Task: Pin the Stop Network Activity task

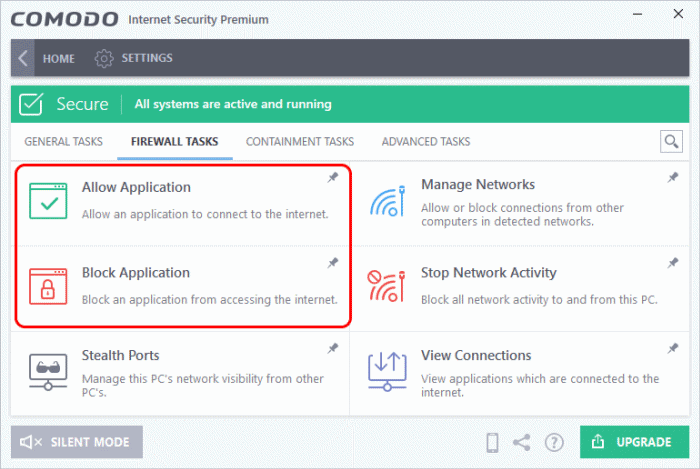Action: (x=673, y=262)
